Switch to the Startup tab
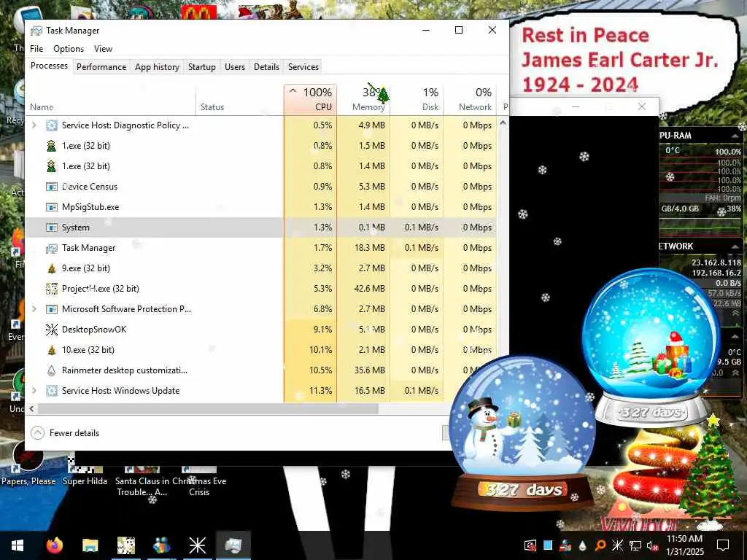The image size is (747, 560). click(x=202, y=67)
